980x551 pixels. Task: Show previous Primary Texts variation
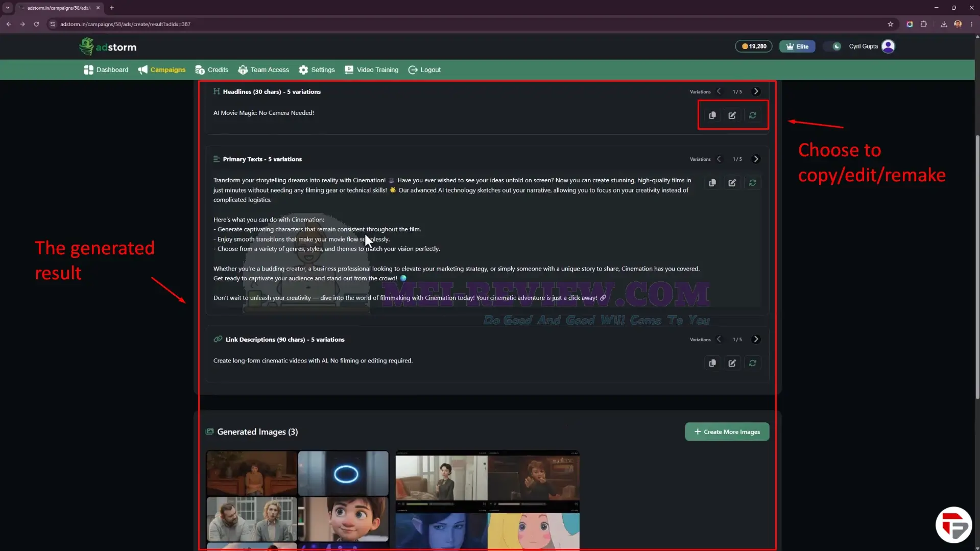(719, 159)
